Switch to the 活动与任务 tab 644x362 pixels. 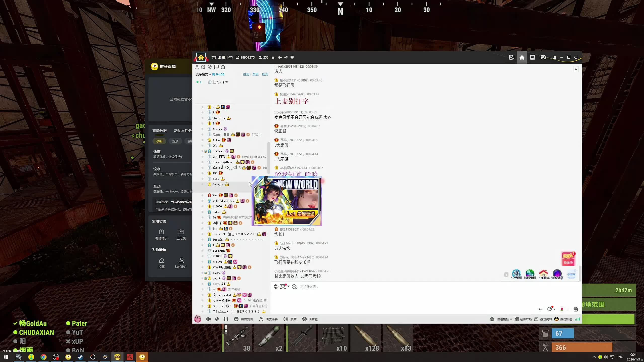pos(183,131)
